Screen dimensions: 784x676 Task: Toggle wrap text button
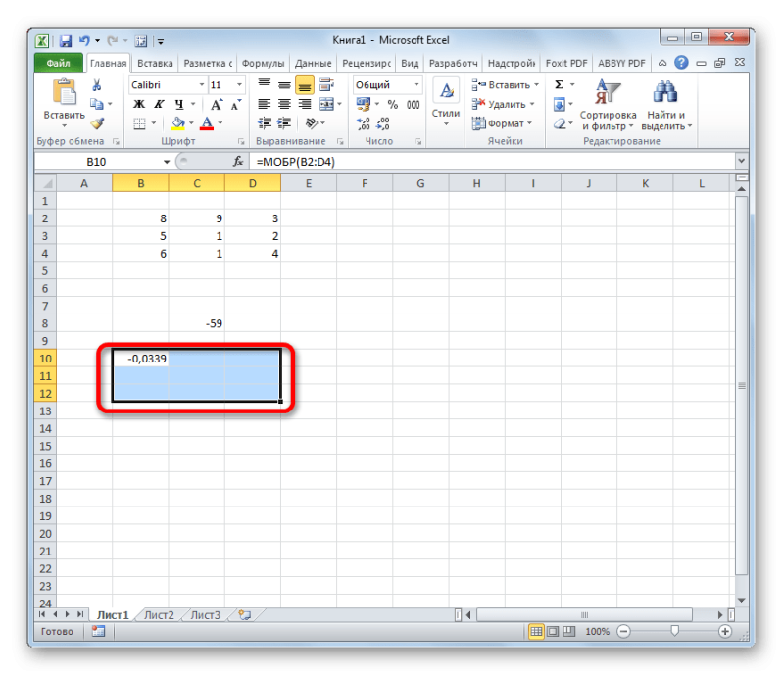coord(326,85)
